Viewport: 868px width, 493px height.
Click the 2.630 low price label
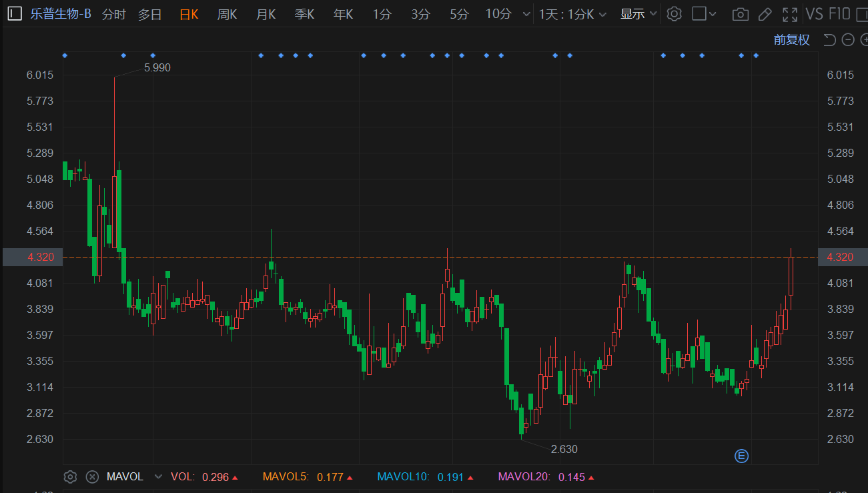(564, 449)
